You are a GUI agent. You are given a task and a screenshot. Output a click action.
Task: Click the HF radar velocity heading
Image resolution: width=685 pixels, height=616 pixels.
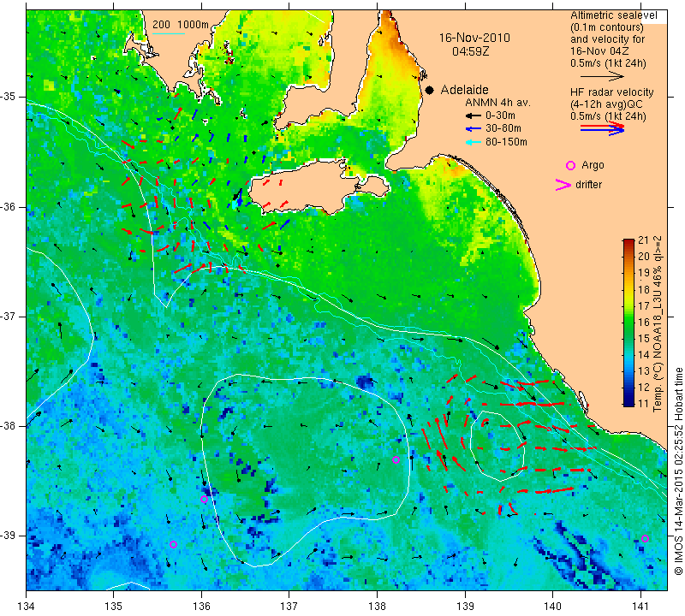tap(612, 92)
